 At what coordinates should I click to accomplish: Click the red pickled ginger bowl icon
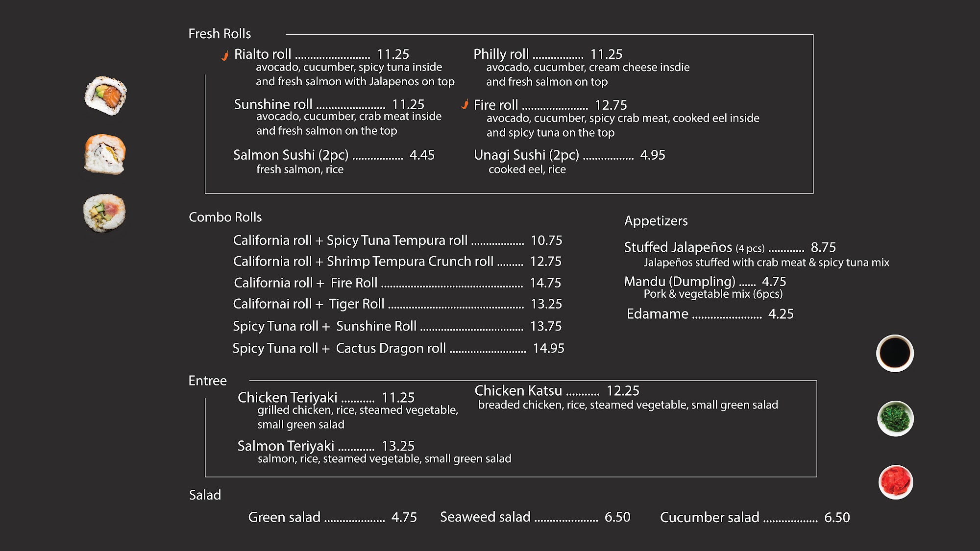point(895,482)
